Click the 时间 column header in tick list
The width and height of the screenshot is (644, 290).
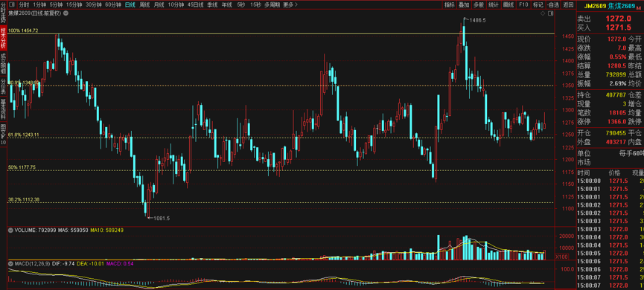[x=583, y=173]
